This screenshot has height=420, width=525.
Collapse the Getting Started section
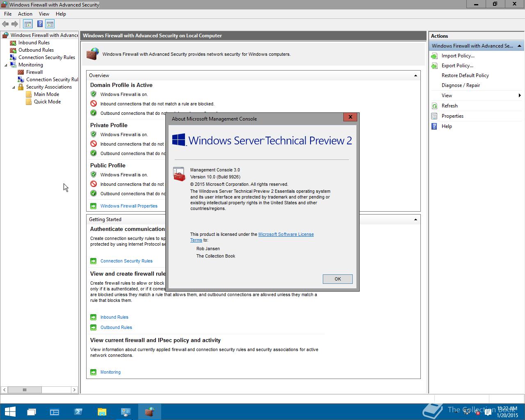(x=415, y=219)
